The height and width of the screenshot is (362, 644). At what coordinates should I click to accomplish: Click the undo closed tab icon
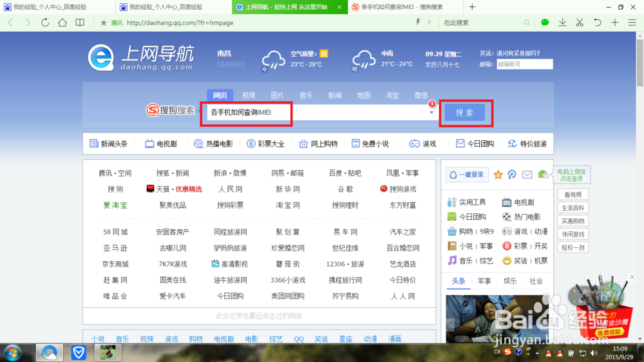pyautogui.click(x=597, y=23)
